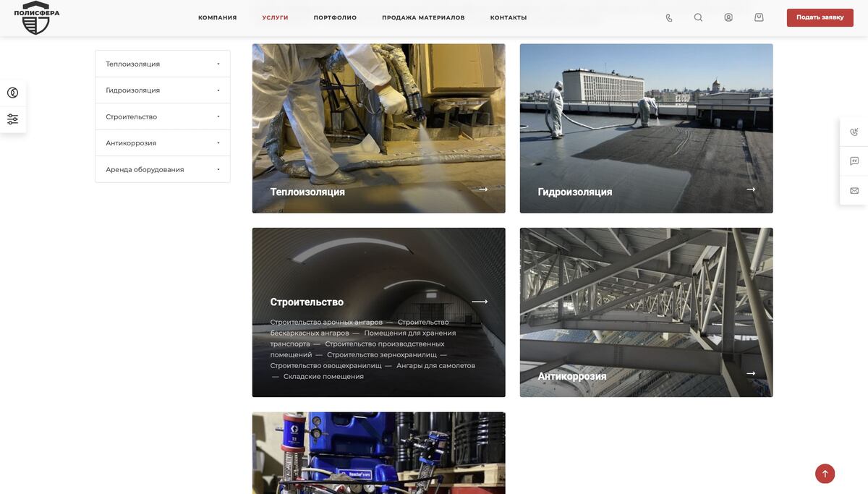Open the shopping cart icon
The width and height of the screenshot is (868, 494).
pyautogui.click(x=759, y=17)
